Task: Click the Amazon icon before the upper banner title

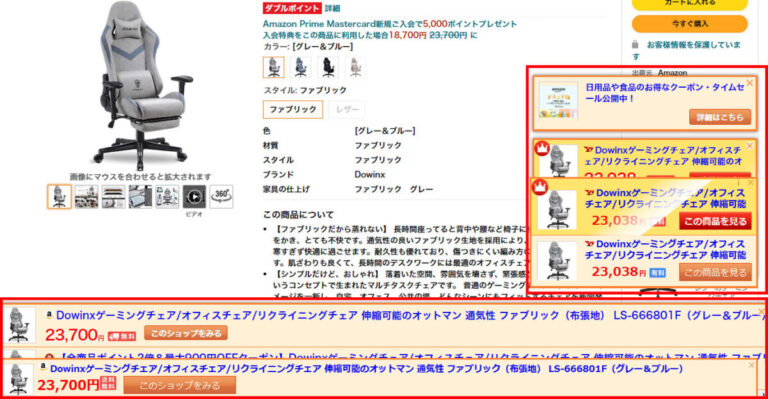Action: point(49,315)
